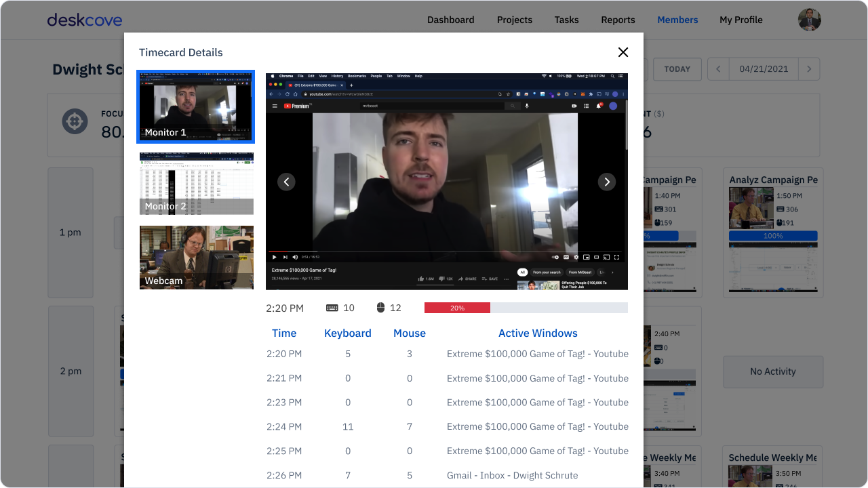The width and height of the screenshot is (868, 488).
Task: Click the '1:40 PM' timestamp on the card
Action: tap(667, 196)
